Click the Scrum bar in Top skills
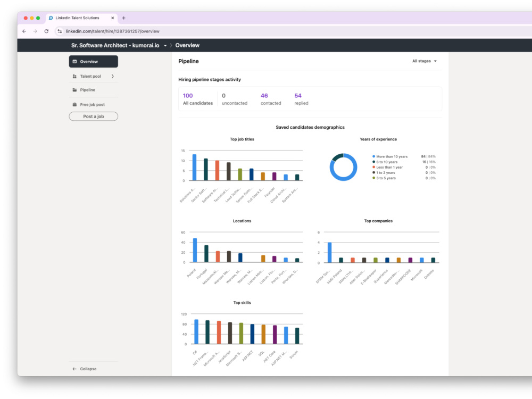Screen dimensions: 532x399 pos(297,336)
